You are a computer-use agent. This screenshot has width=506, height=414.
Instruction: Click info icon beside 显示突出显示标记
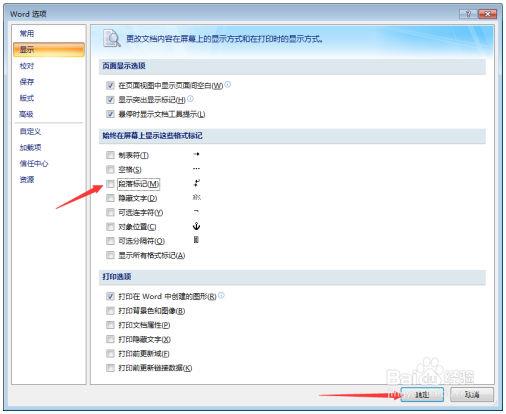[x=190, y=99]
